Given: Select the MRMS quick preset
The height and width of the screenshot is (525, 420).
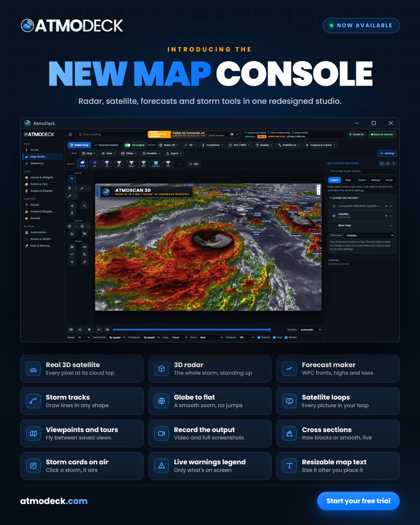Looking at the screenshot, I should (x=82, y=164).
